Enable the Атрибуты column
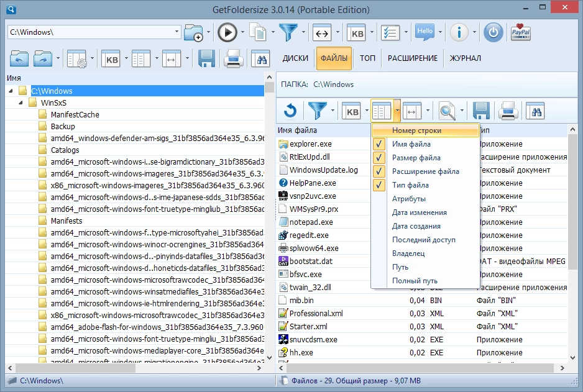 click(425, 199)
